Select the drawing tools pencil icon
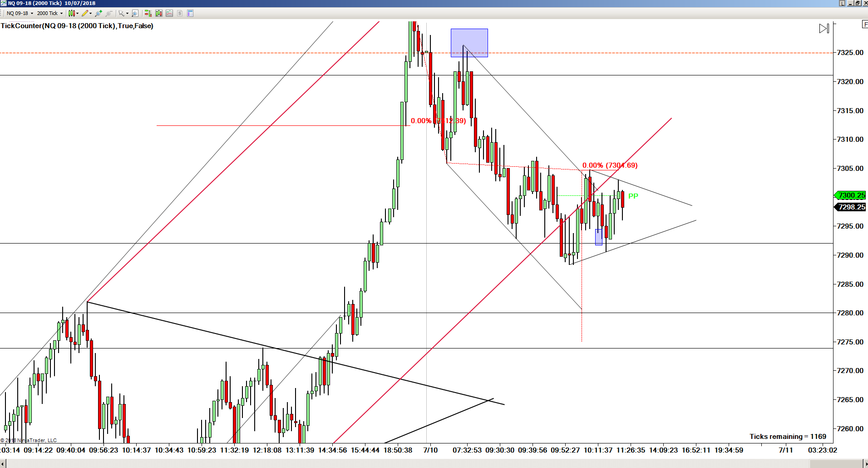Viewport: 868px width, 468px height. click(85, 13)
